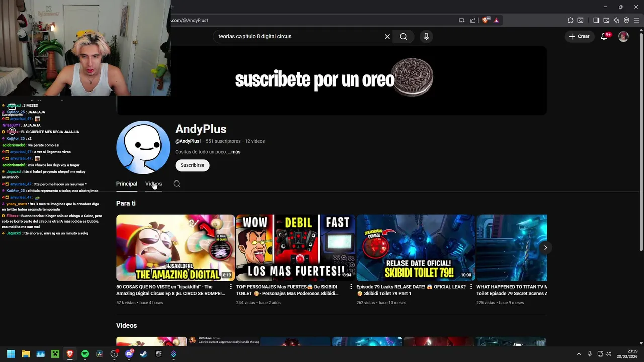Click the suscribete por un oreo banner
This screenshot has height=362, width=644.
pos(332,80)
